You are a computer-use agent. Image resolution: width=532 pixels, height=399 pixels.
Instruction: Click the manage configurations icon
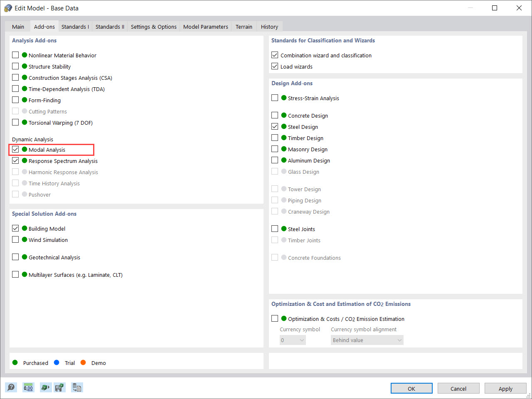click(77, 387)
